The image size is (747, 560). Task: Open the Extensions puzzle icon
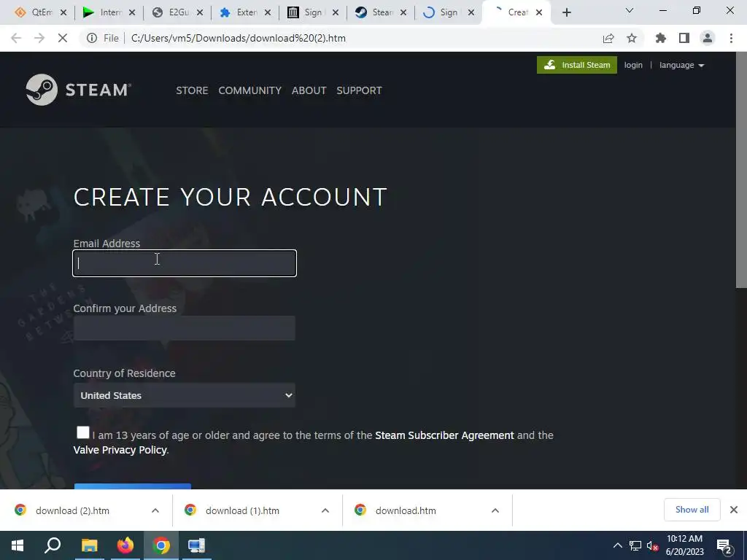pyautogui.click(x=661, y=38)
